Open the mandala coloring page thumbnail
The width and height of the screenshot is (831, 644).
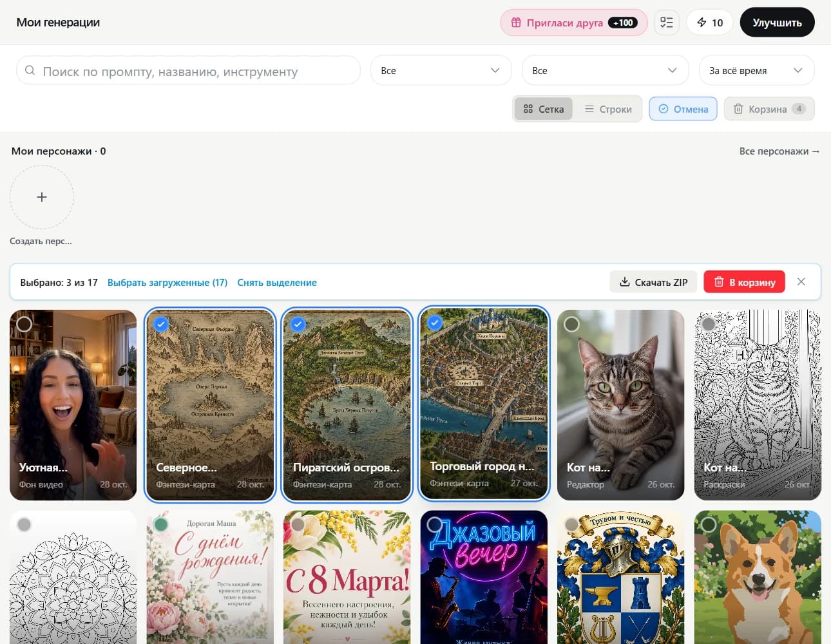tap(73, 577)
